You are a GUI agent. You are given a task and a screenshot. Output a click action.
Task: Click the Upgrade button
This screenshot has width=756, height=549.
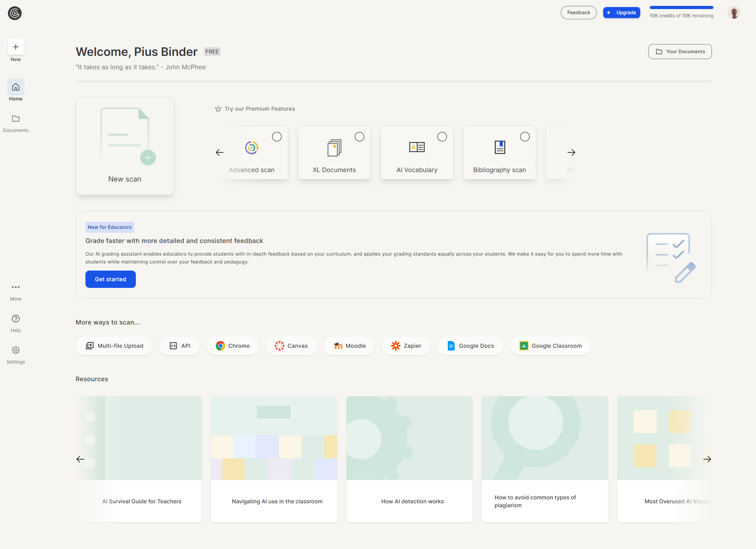pos(622,13)
